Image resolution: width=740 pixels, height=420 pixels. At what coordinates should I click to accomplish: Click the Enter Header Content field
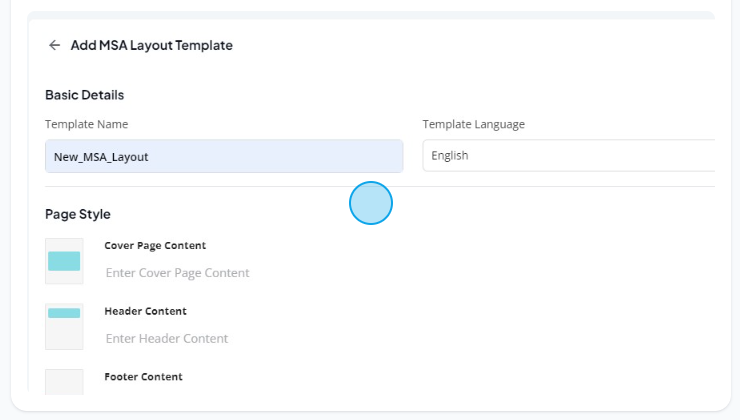(167, 338)
